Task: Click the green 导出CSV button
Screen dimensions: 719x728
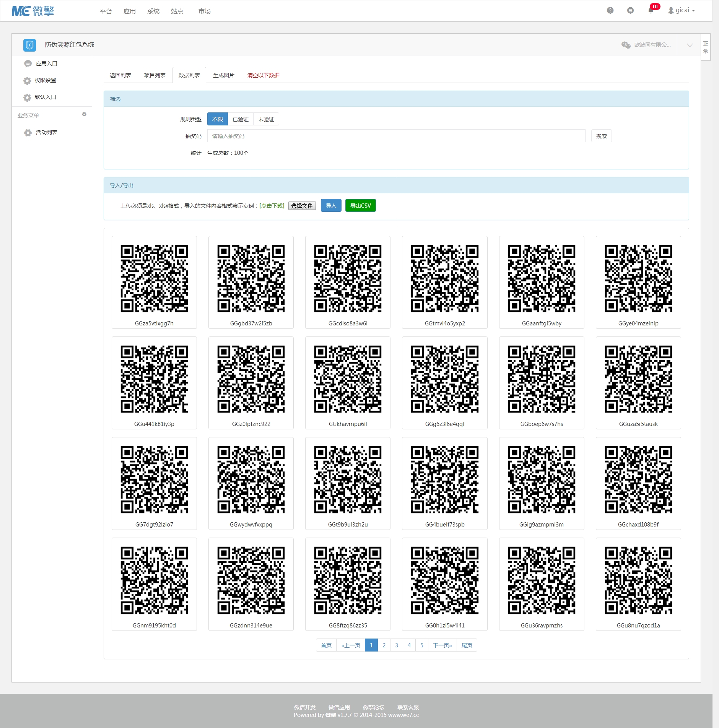Action: click(361, 206)
